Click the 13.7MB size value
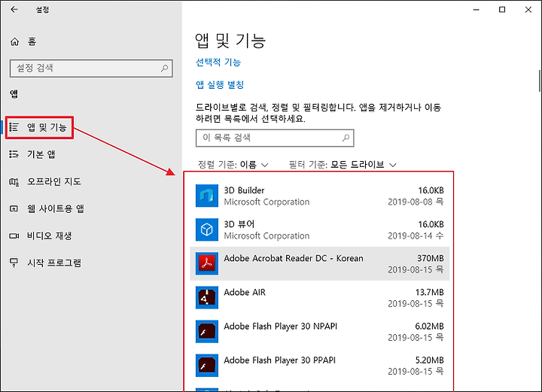 tap(430, 292)
